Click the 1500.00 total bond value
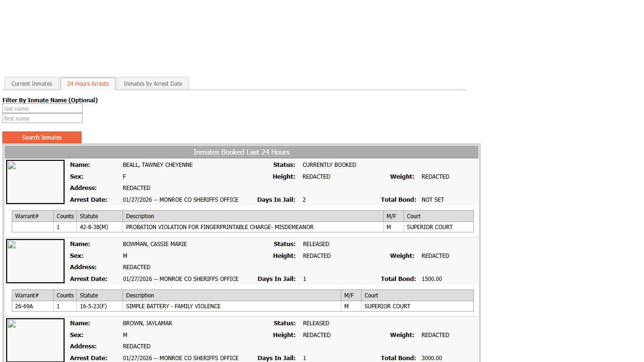Viewport: 644px width, 362px height. coord(431,279)
